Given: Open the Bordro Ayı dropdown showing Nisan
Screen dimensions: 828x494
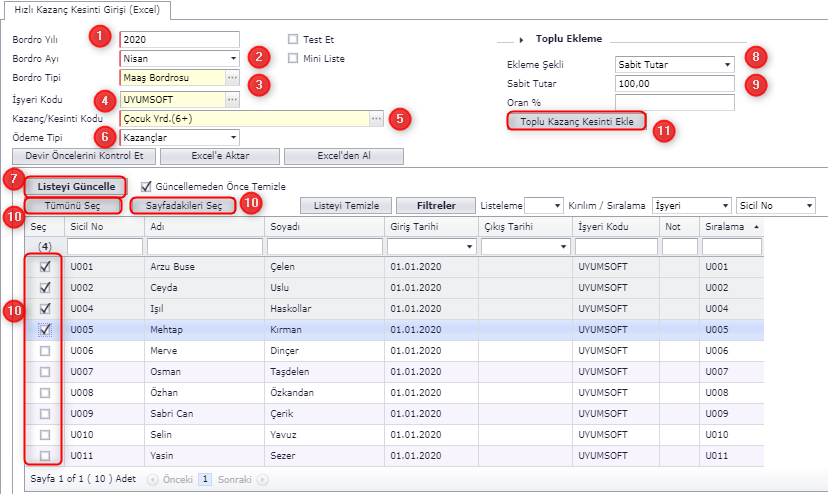Looking at the screenshot, I should [x=232, y=58].
